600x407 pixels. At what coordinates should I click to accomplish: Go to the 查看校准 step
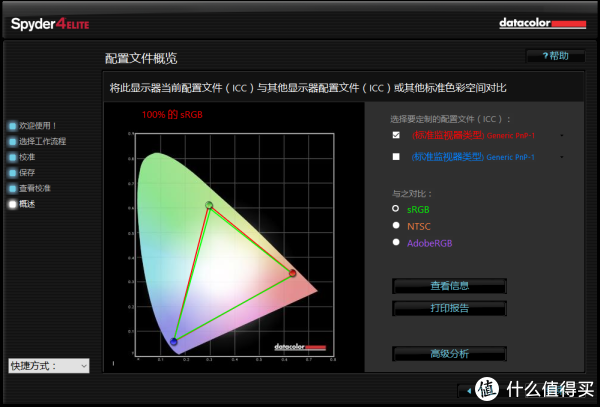35,188
